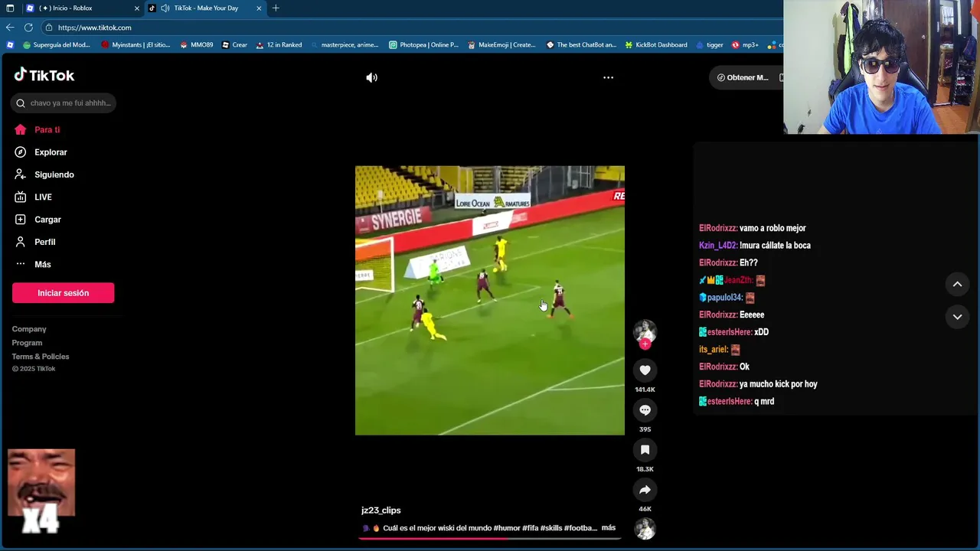980x551 pixels.
Task: Open the Myinstants bookmark
Action: [136, 45]
